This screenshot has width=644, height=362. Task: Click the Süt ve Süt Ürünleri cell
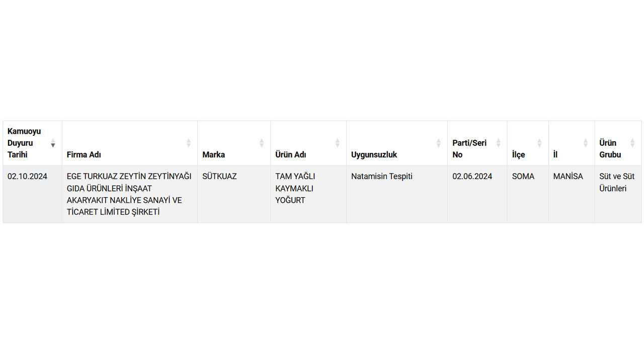point(617,183)
